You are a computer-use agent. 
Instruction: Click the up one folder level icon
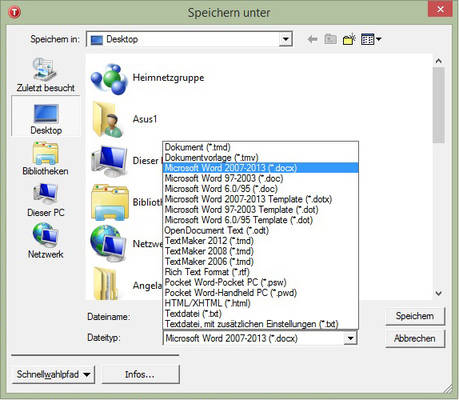tap(330, 39)
